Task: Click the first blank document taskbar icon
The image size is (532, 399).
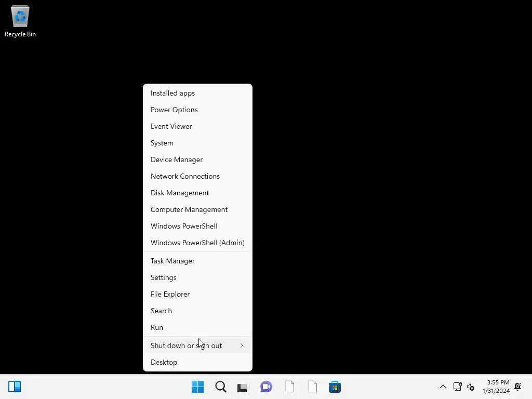Action: tap(289, 387)
